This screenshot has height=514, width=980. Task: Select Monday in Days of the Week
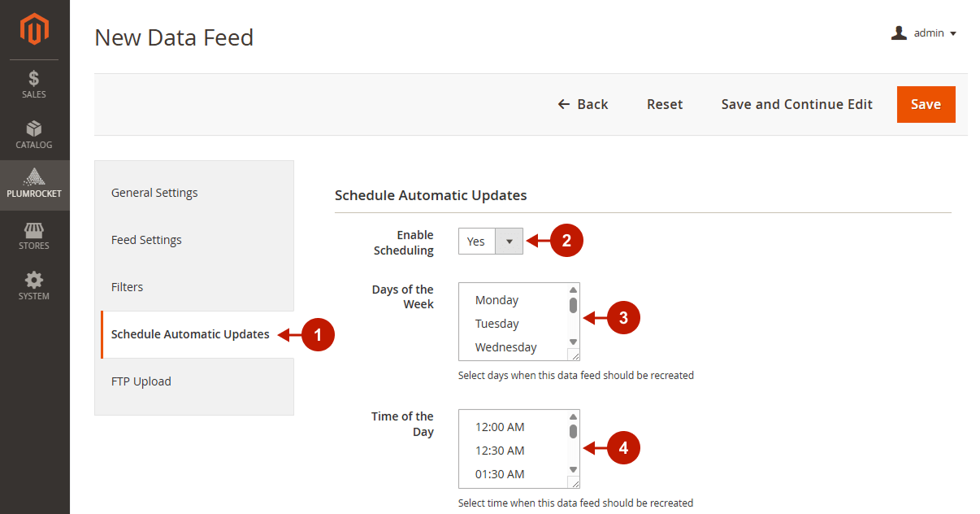(x=497, y=300)
